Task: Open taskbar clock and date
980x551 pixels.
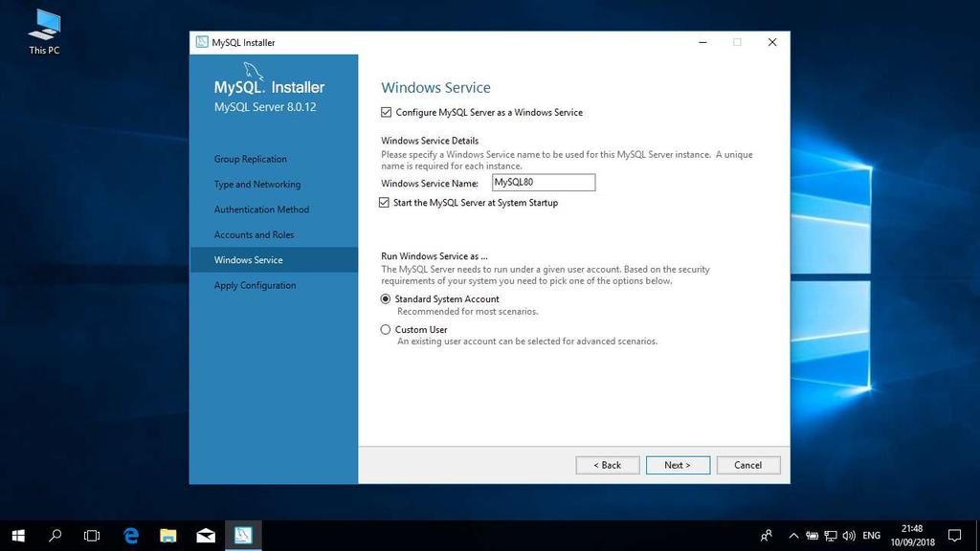Action: pos(912,536)
